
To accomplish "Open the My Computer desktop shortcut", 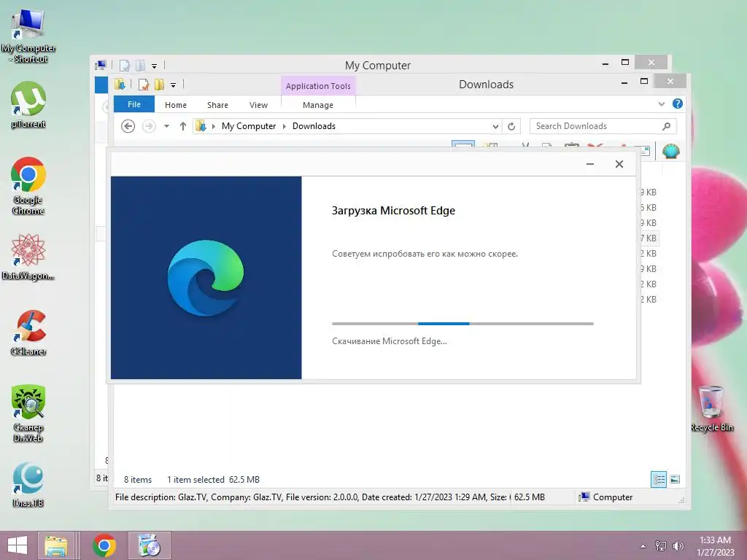I will click(28, 36).
